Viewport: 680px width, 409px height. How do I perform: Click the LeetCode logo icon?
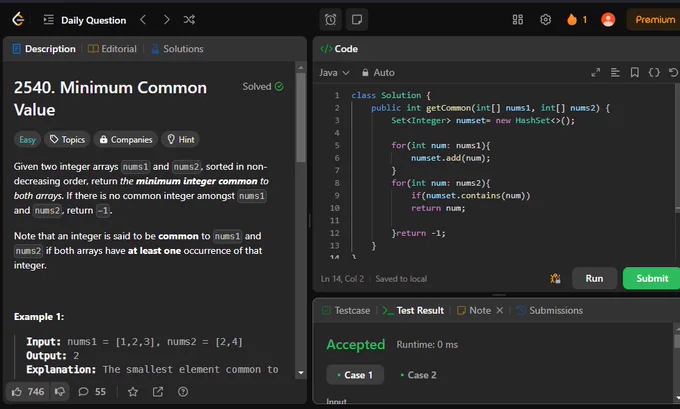18,20
